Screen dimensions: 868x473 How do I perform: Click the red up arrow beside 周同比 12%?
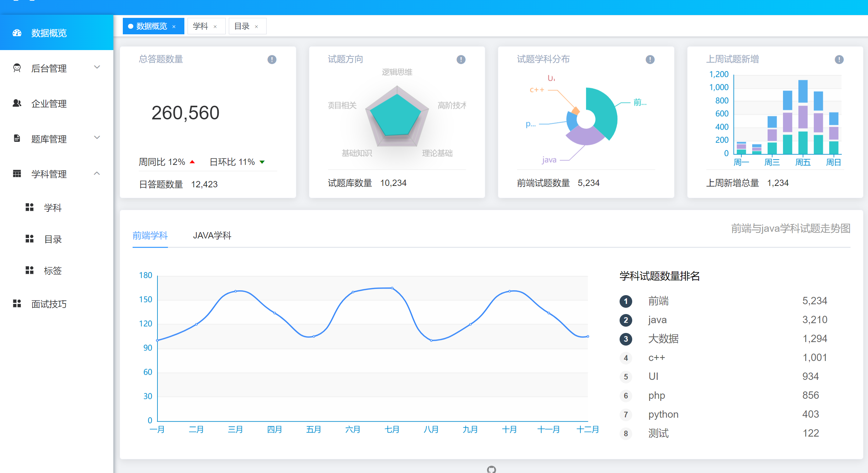pyautogui.click(x=192, y=162)
